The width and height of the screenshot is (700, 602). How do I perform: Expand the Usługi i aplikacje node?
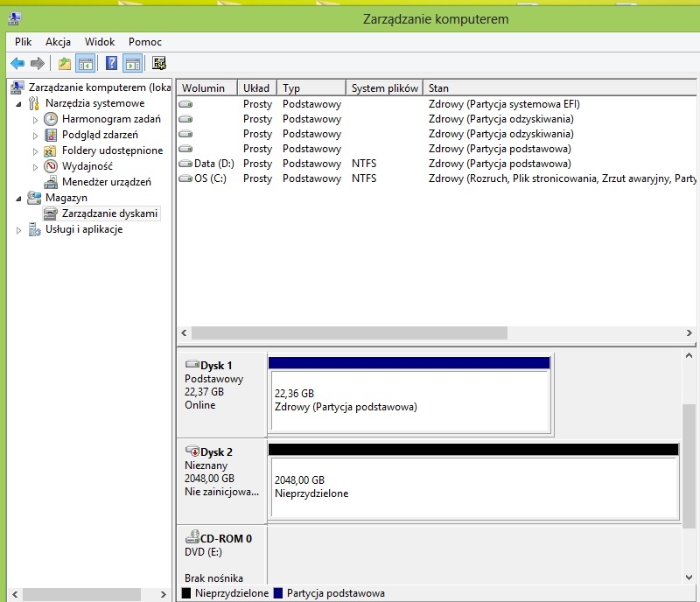coord(18,230)
